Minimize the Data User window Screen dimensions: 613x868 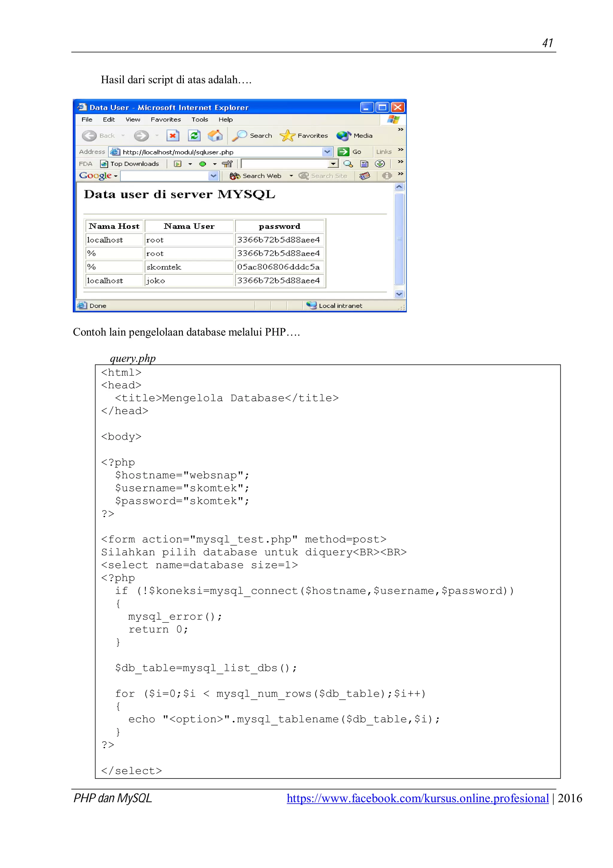pyautogui.click(x=367, y=107)
